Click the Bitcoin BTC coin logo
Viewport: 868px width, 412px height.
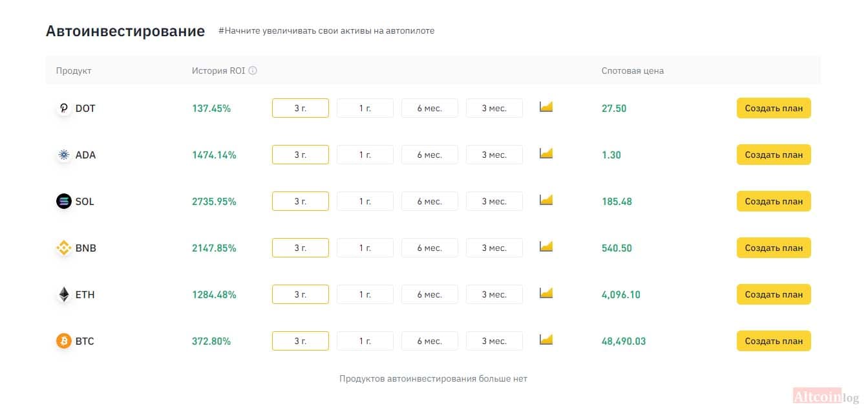63,341
